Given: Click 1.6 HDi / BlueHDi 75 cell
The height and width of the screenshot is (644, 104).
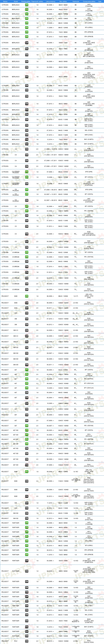Looking at the screenshot, I should coord(76,621).
